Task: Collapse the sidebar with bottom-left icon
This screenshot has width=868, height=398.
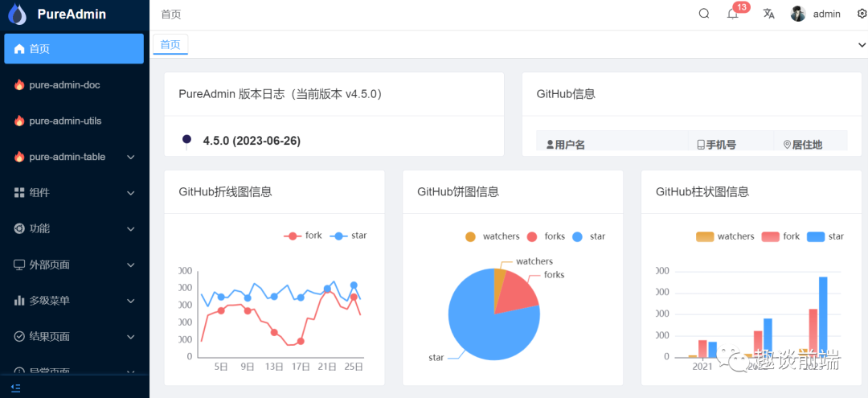Action: point(15,388)
